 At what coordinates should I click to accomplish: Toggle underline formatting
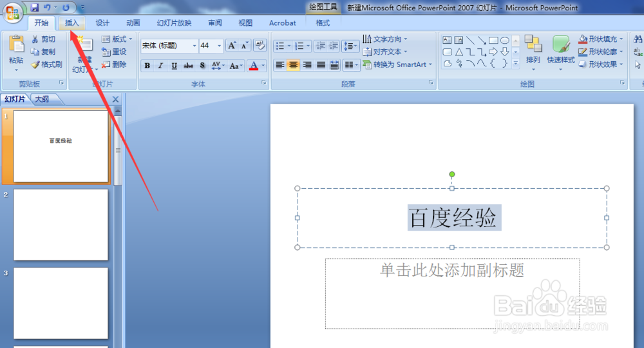pos(174,66)
